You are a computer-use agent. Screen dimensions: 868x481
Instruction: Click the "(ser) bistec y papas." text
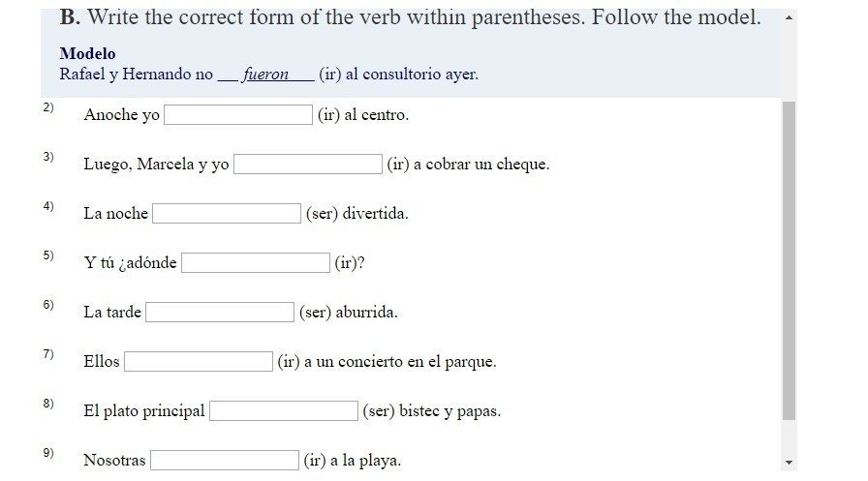coord(432,410)
